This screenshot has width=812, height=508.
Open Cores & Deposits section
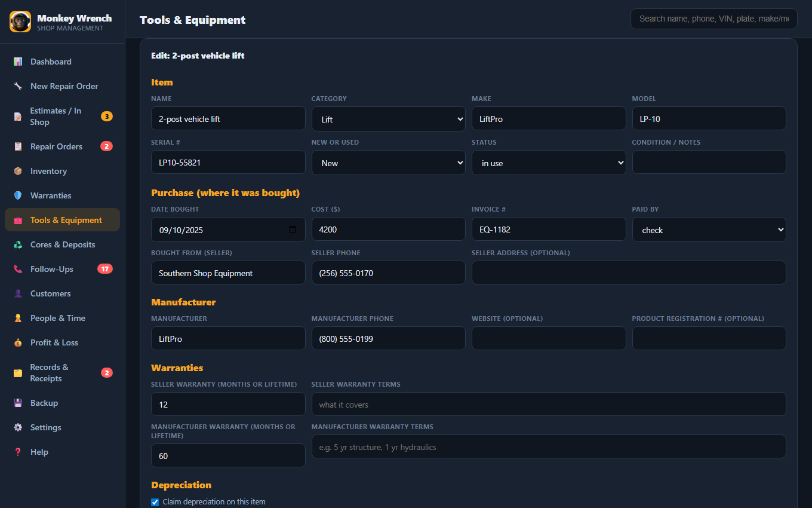(x=63, y=244)
